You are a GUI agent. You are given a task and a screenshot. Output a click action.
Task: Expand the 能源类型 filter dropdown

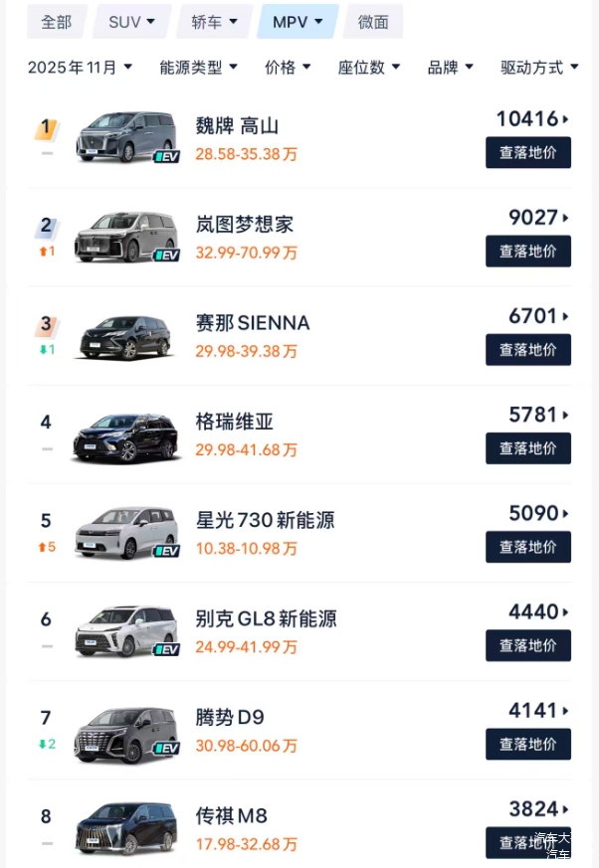coord(198,68)
